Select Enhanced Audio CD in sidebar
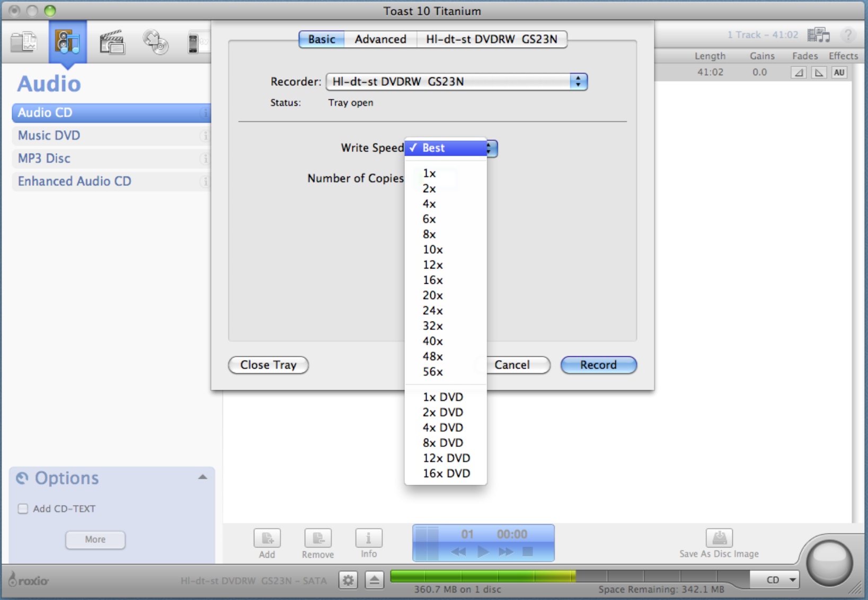The height and width of the screenshot is (600, 868). tap(111, 181)
